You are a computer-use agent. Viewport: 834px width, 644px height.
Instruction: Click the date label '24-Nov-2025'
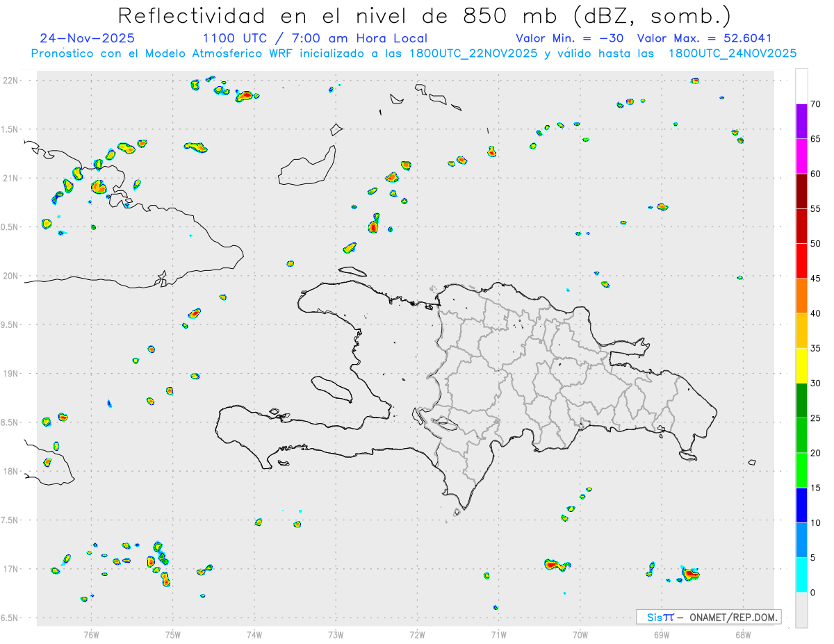click(88, 38)
